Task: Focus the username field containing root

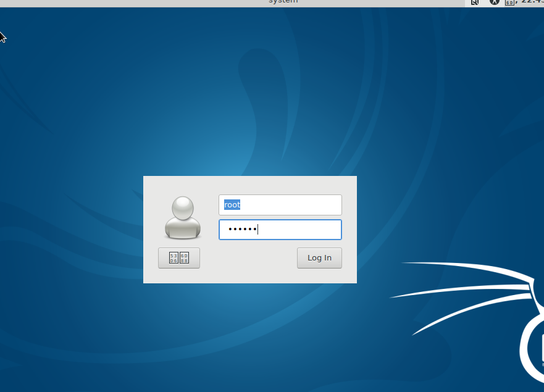Action: [x=280, y=205]
